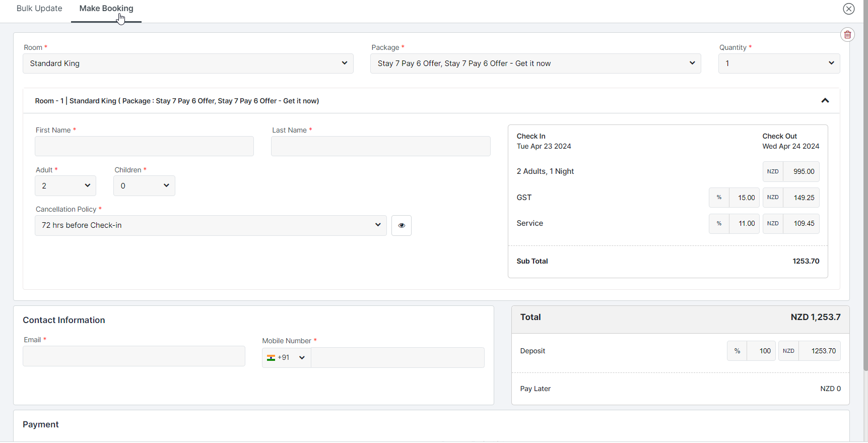Click the First Name input field
Screen dimensions: 868x443
144,146
